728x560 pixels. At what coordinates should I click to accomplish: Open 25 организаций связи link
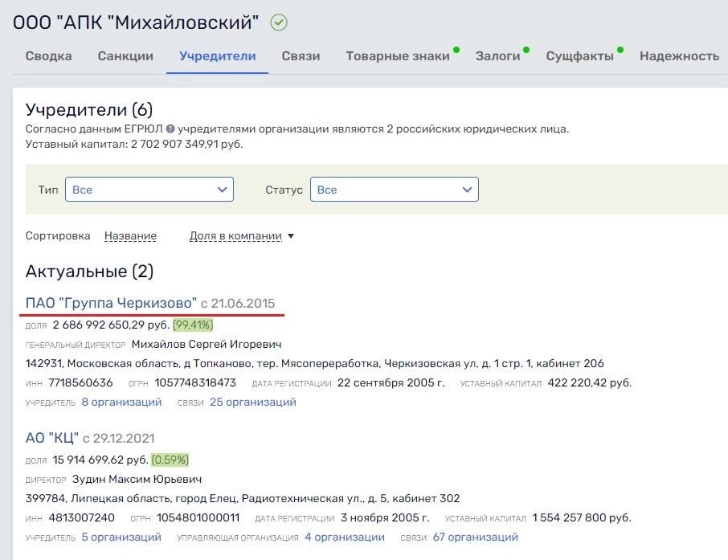coord(253,402)
